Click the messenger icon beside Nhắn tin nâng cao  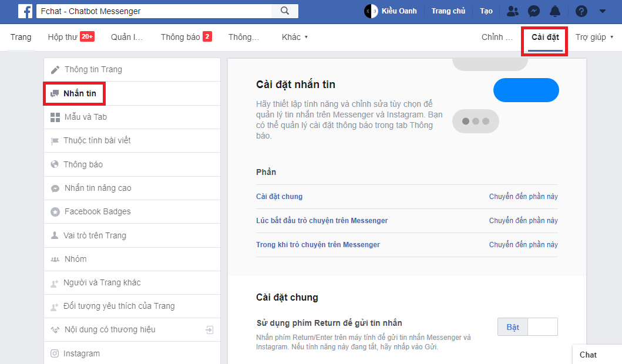pos(55,188)
